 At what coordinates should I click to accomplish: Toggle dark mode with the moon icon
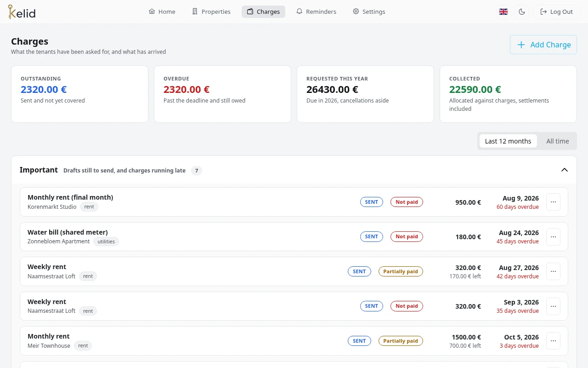tap(522, 11)
